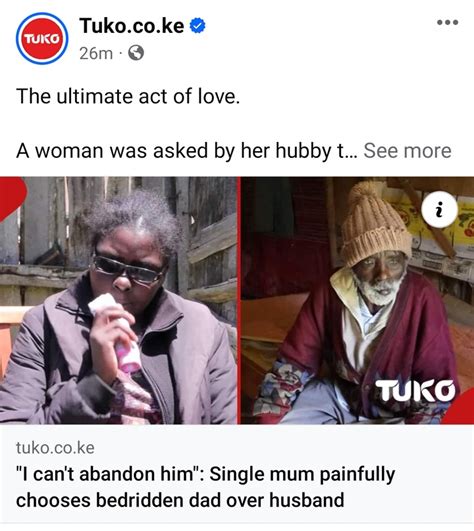Image resolution: width=474 pixels, height=531 pixels.
Task: Tap the info icon on the link image
Action: pyautogui.click(x=439, y=209)
